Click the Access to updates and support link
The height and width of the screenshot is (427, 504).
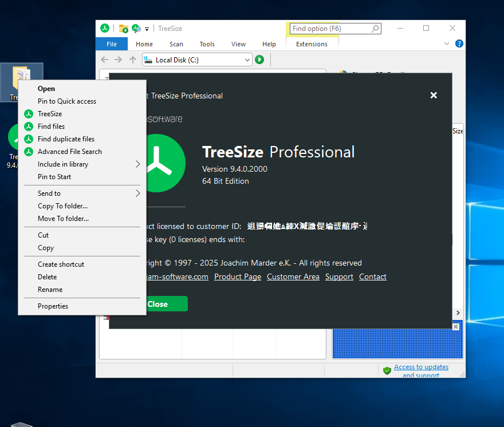click(x=421, y=370)
